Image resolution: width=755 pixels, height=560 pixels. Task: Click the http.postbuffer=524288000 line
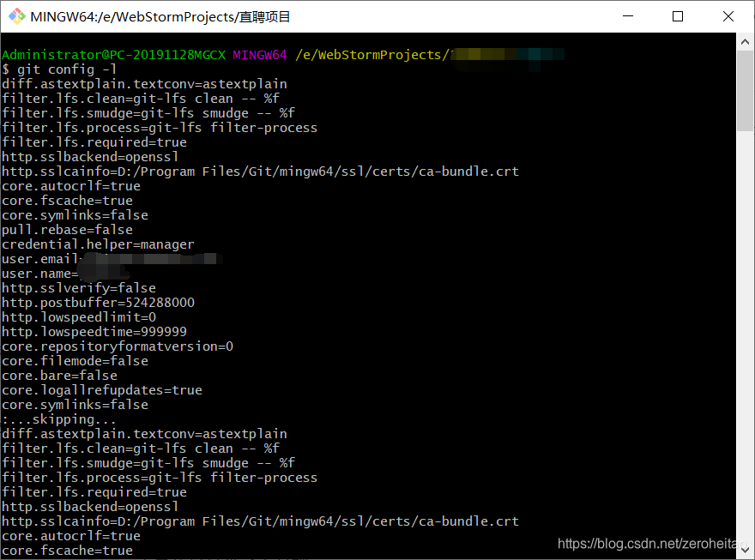[x=98, y=303]
